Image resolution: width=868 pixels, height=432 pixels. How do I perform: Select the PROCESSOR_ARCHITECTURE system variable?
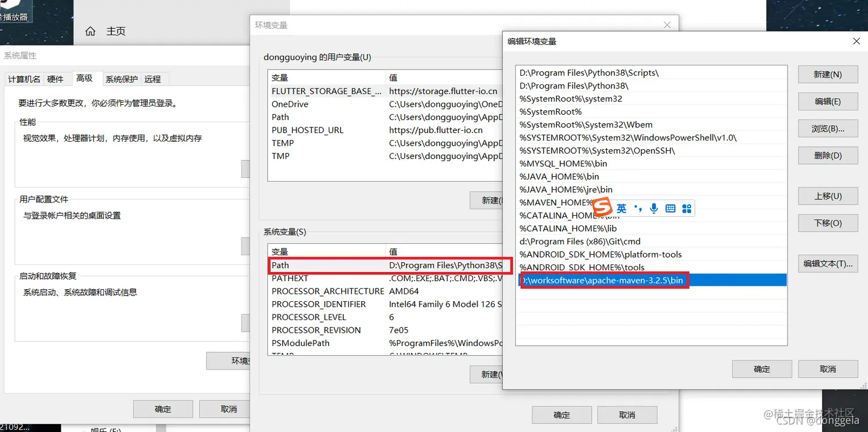pos(385,291)
